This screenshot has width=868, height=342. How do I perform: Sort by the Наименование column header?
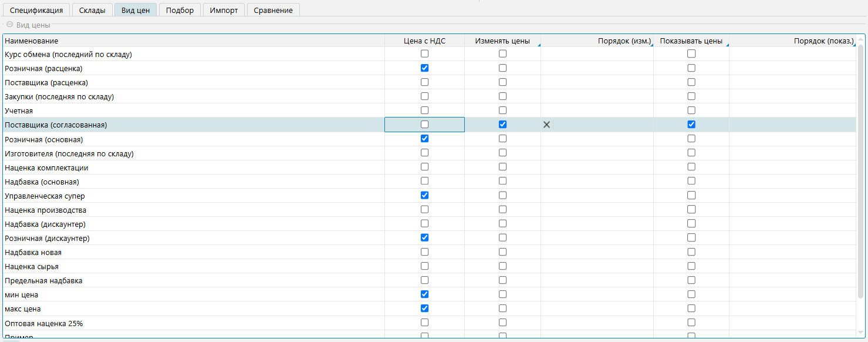194,41
